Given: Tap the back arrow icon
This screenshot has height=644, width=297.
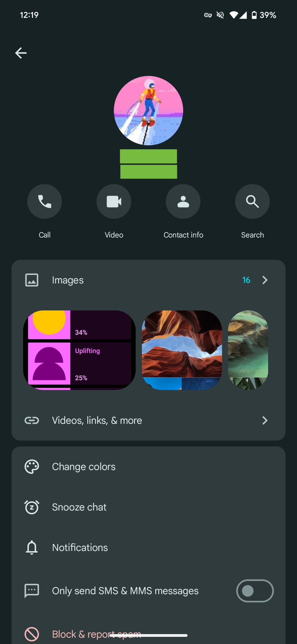Looking at the screenshot, I should (x=21, y=53).
